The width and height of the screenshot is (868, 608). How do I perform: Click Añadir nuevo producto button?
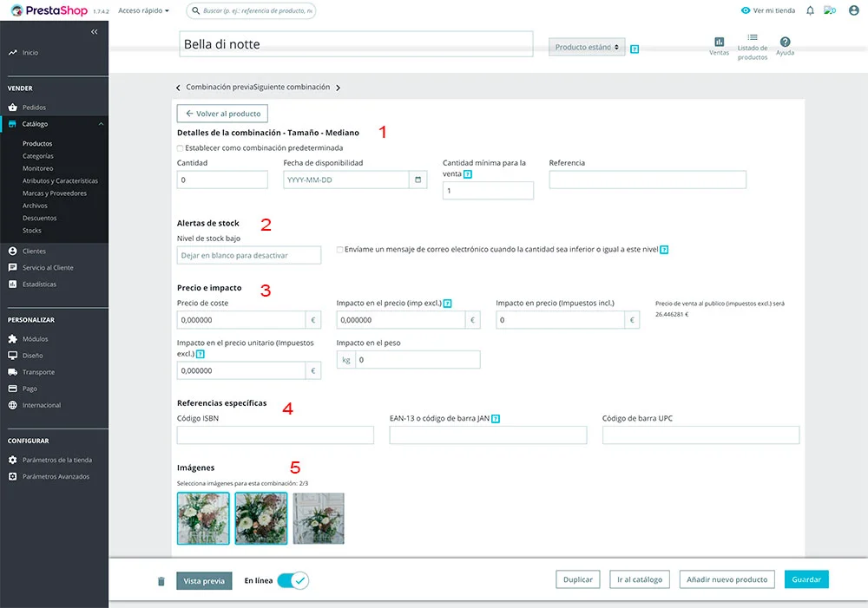[727, 579]
